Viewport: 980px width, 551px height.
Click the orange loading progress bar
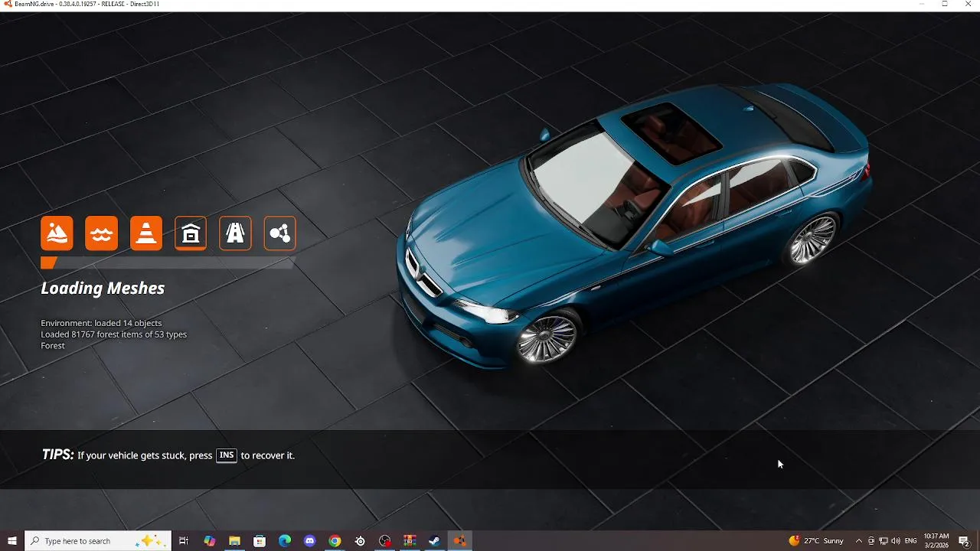click(168, 262)
